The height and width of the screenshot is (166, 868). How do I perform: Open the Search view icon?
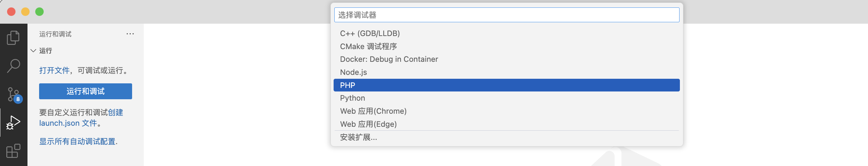13,66
